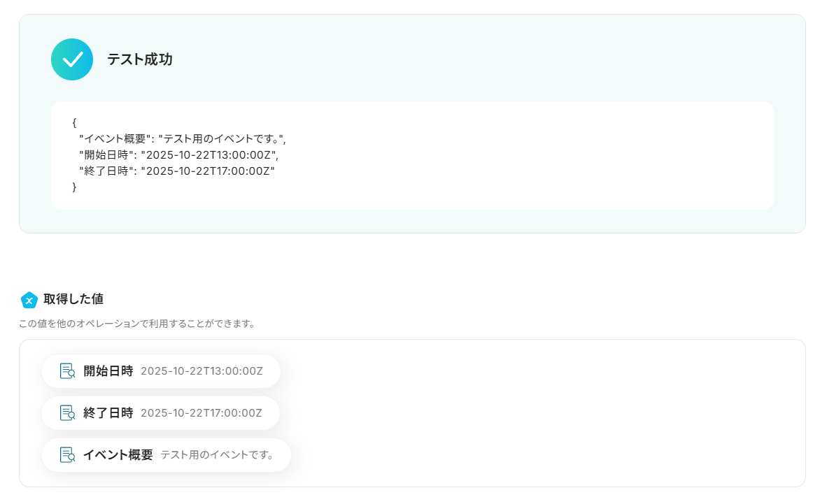
Task: Click the closing brace of the JSON result
Action: [74, 187]
